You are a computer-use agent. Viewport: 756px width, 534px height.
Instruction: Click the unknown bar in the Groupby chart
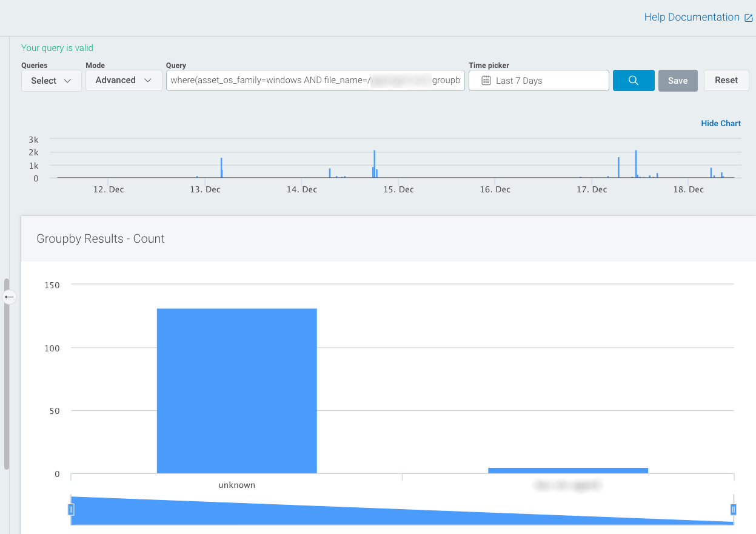coord(236,391)
